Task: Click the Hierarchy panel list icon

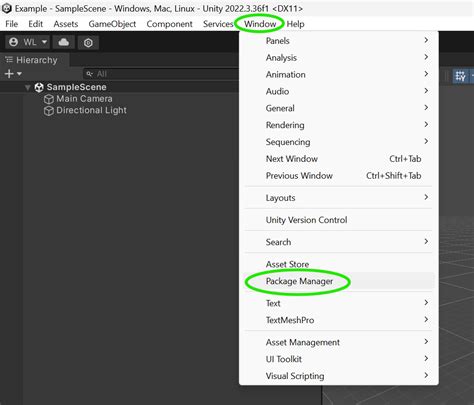Action: coord(9,60)
